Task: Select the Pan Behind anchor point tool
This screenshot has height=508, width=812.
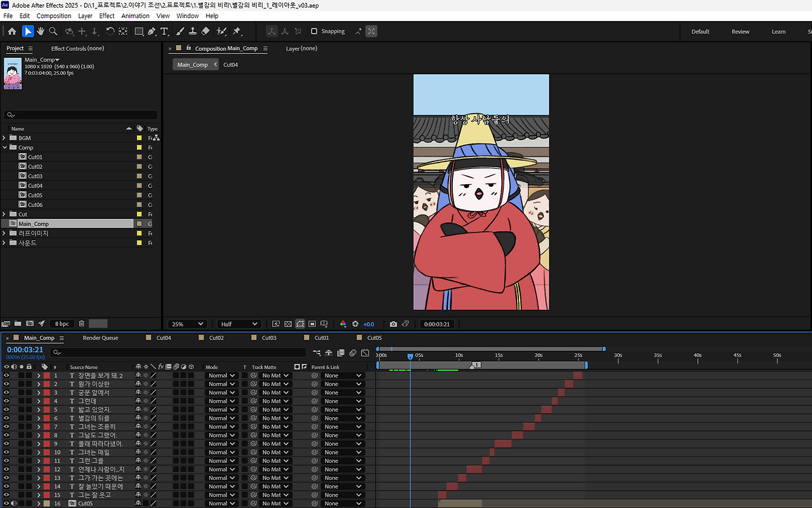Action: point(122,31)
